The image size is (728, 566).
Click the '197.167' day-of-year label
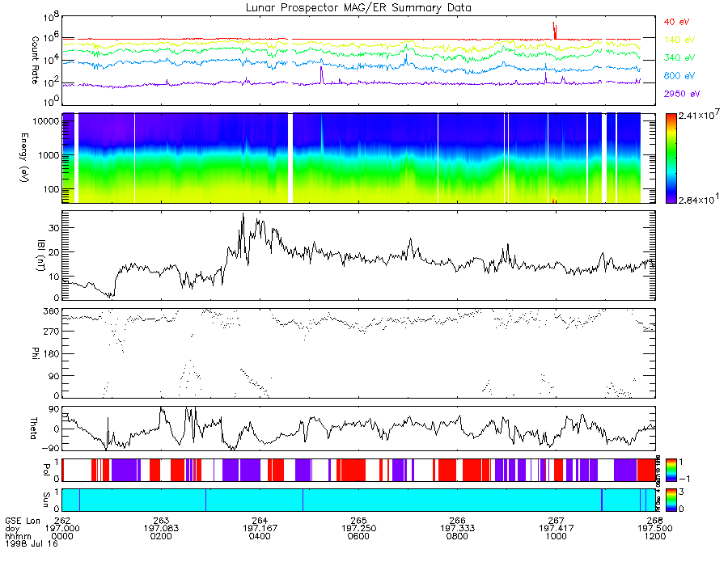tap(260, 529)
